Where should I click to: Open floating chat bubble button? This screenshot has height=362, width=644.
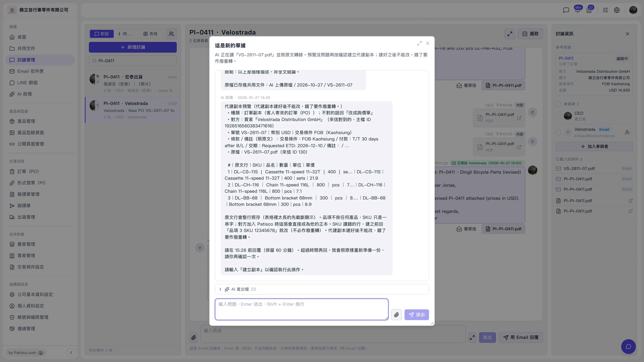click(628, 347)
